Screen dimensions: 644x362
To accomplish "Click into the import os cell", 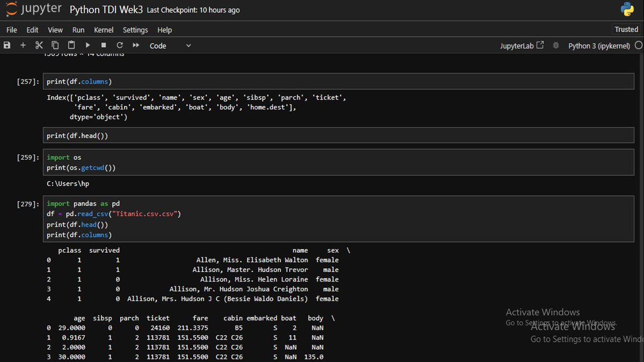I will click(338, 162).
